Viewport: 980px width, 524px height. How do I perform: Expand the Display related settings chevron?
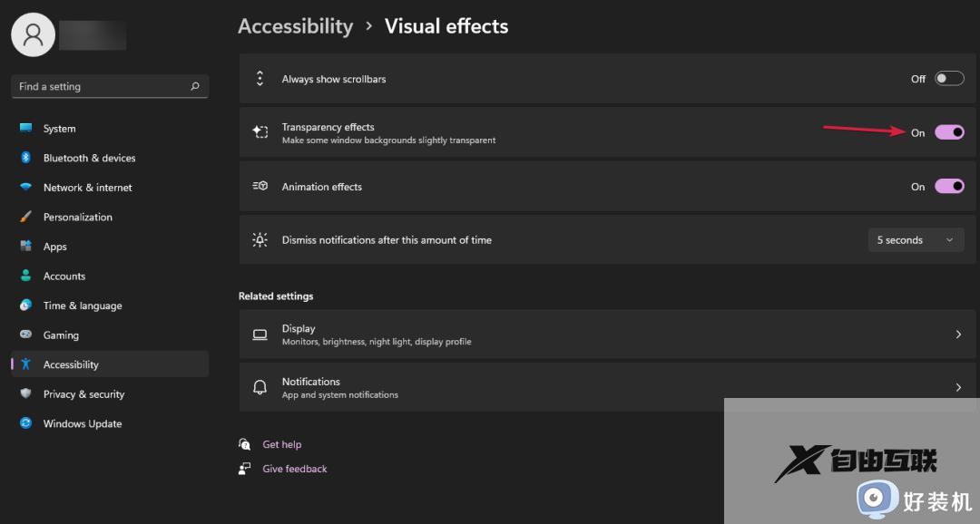(958, 335)
